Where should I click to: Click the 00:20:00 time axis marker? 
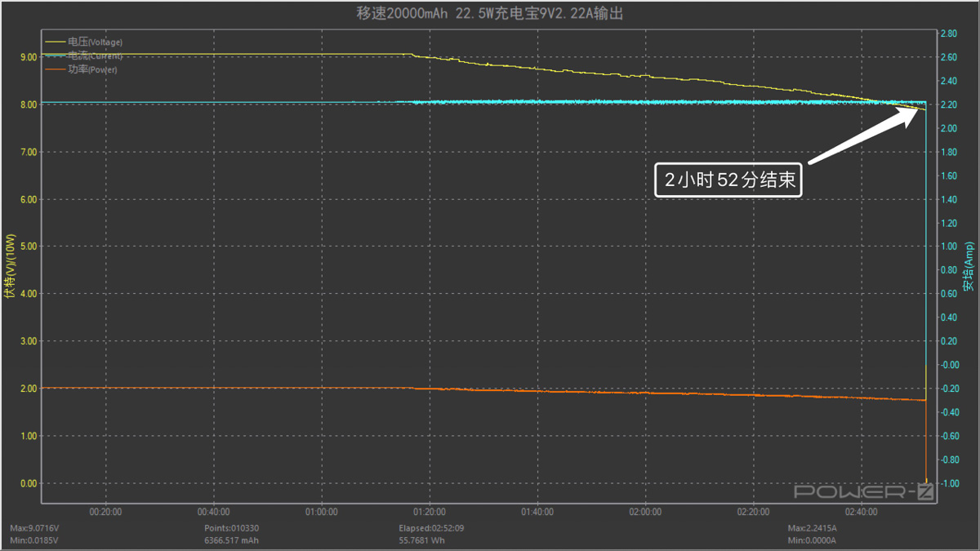(105, 512)
